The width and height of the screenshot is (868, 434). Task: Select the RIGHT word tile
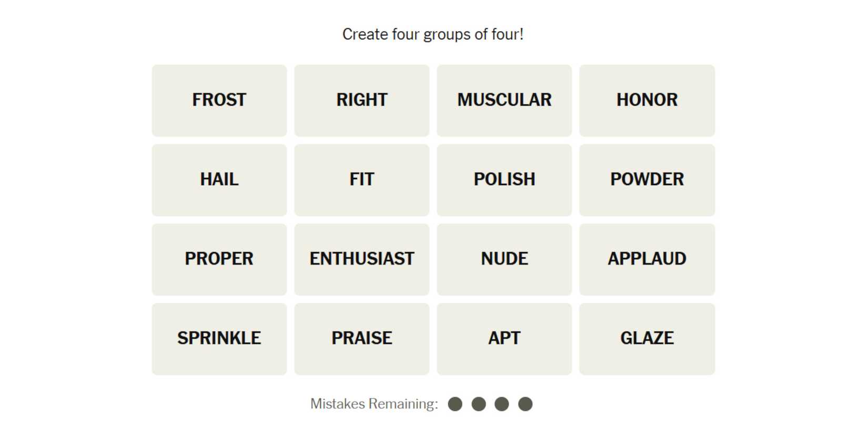point(362,100)
